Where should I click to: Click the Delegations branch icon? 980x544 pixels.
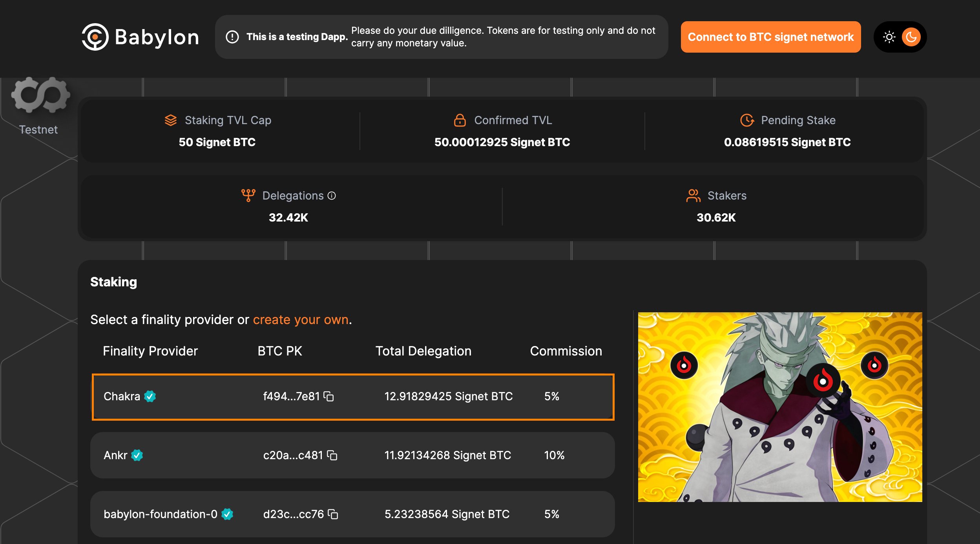coord(248,196)
